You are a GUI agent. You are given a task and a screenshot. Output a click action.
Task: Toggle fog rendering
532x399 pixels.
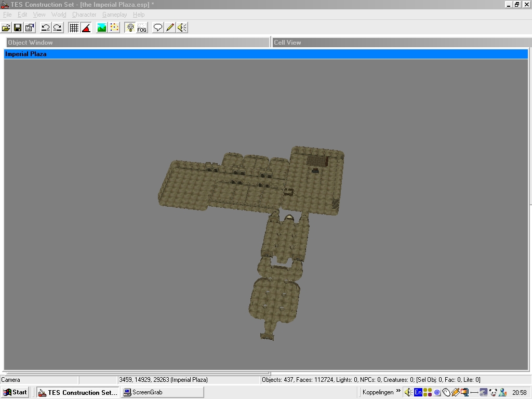pyautogui.click(x=142, y=28)
